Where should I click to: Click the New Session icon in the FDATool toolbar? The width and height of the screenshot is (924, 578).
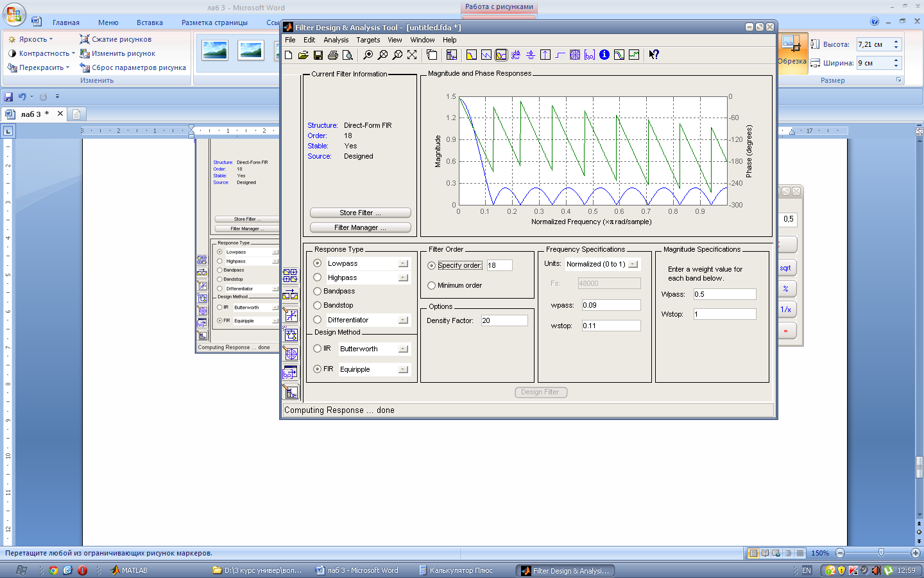289,55
